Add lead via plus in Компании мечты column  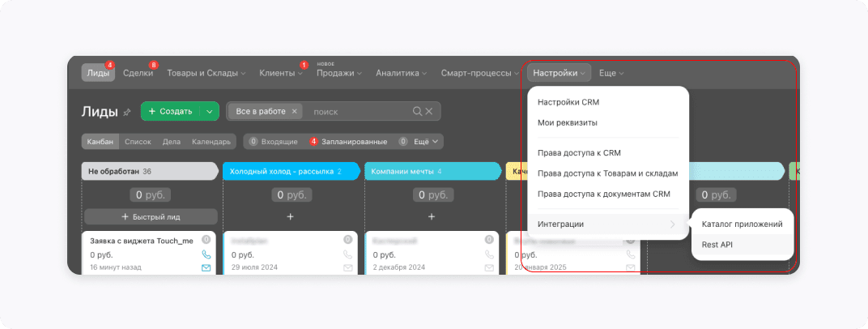[x=432, y=216]
